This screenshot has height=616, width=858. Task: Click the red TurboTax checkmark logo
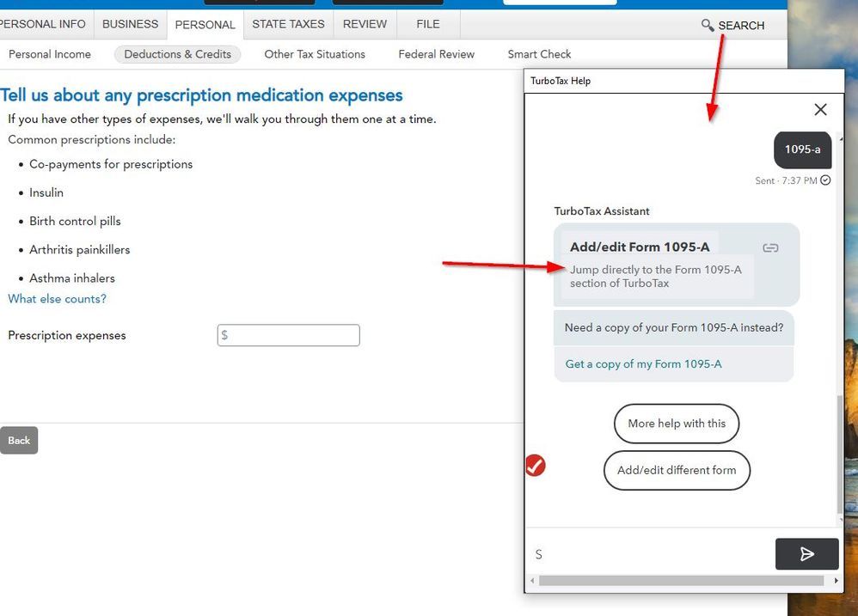535,465
